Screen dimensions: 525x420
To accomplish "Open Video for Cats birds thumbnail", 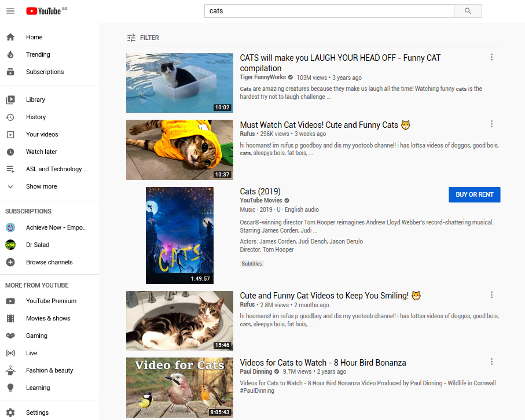I will [179, 388].
